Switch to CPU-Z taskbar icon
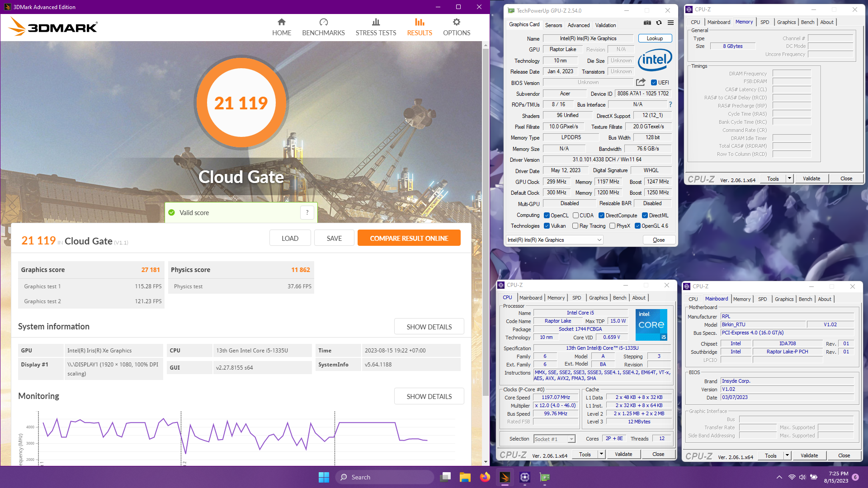 (x=525, y=477)
